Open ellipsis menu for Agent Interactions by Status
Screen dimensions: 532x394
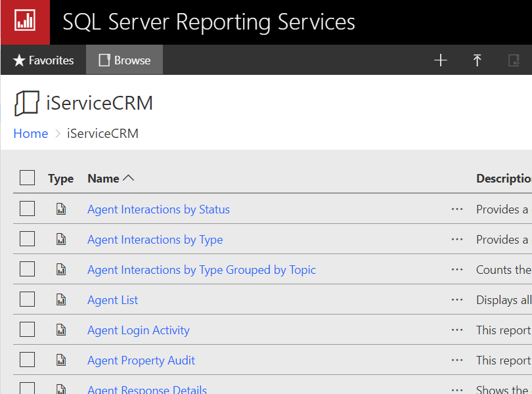click(x=457, y=209)
